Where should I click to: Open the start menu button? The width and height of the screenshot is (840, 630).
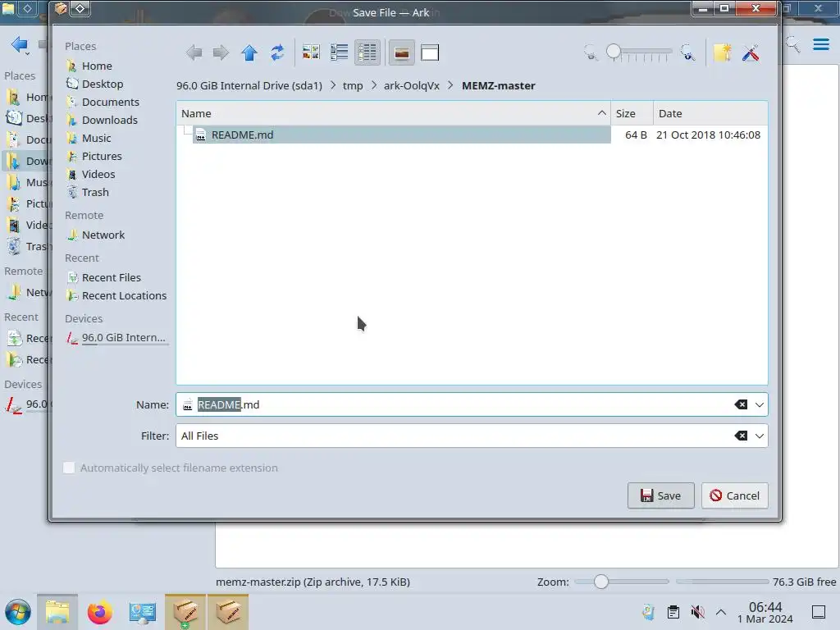click(18, 612)
